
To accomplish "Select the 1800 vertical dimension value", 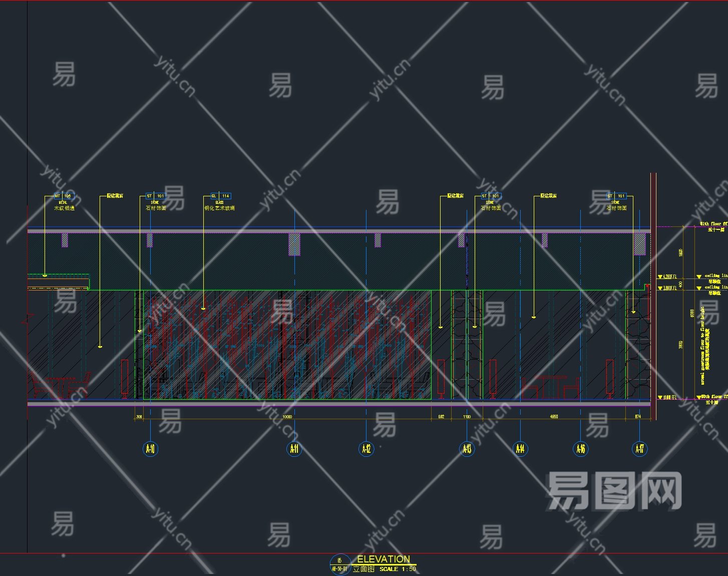I will [680, 252].
